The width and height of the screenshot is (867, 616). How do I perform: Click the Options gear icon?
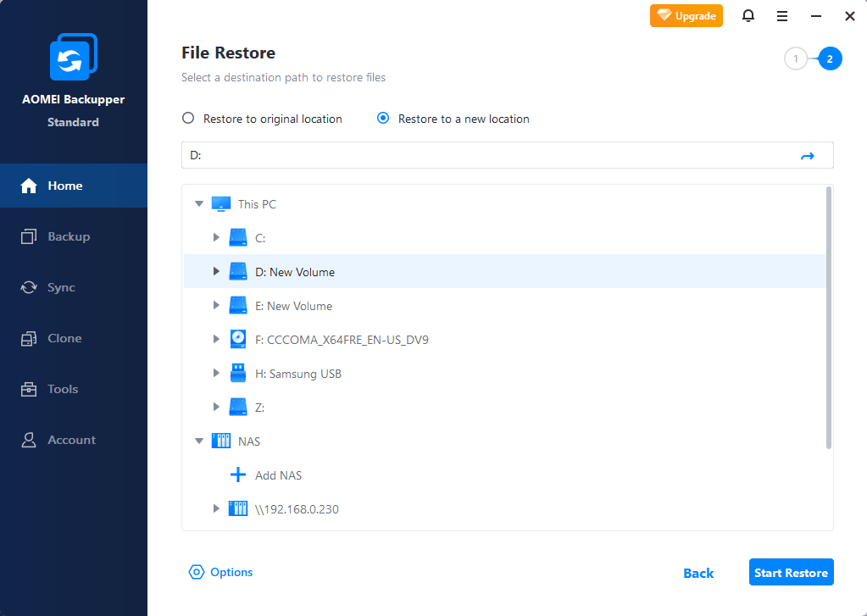tap(197, 573)
